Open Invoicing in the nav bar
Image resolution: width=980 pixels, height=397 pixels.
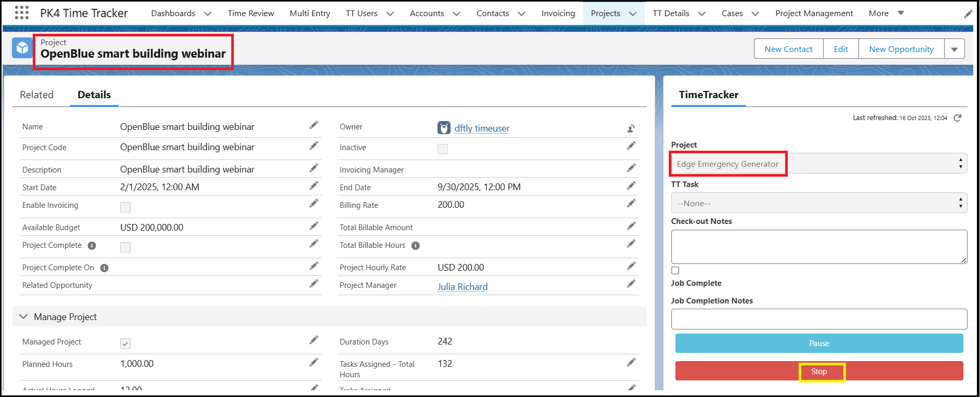[x=559, y=14]
